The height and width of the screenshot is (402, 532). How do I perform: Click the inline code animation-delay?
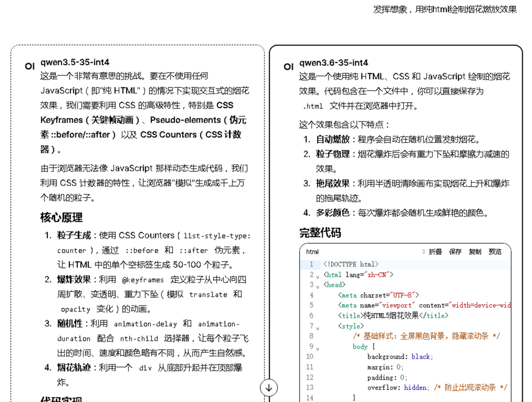(145, 324)
